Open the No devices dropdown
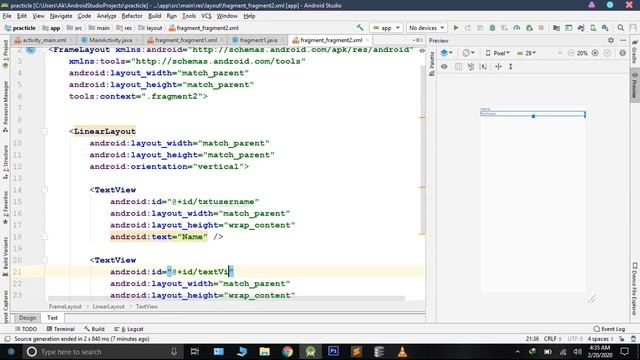The width and height of the screenshot is (640, 360). [426, 28]
